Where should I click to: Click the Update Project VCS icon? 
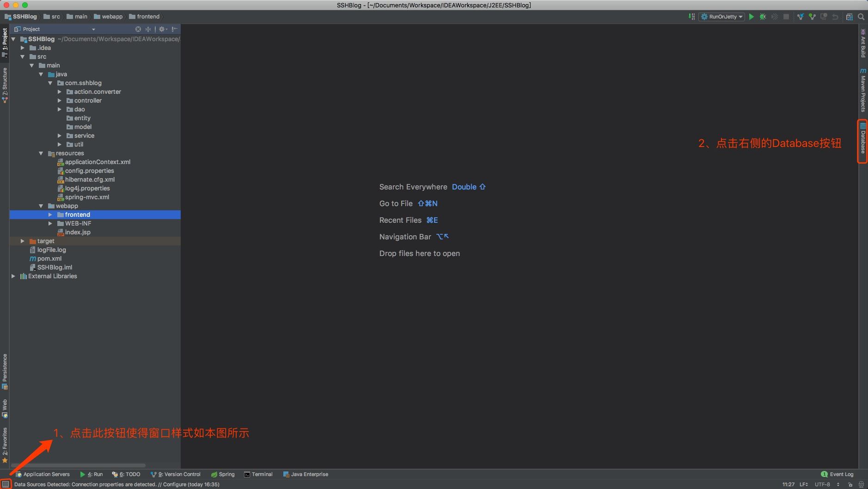pyautogui.click(x=801, y=17)
